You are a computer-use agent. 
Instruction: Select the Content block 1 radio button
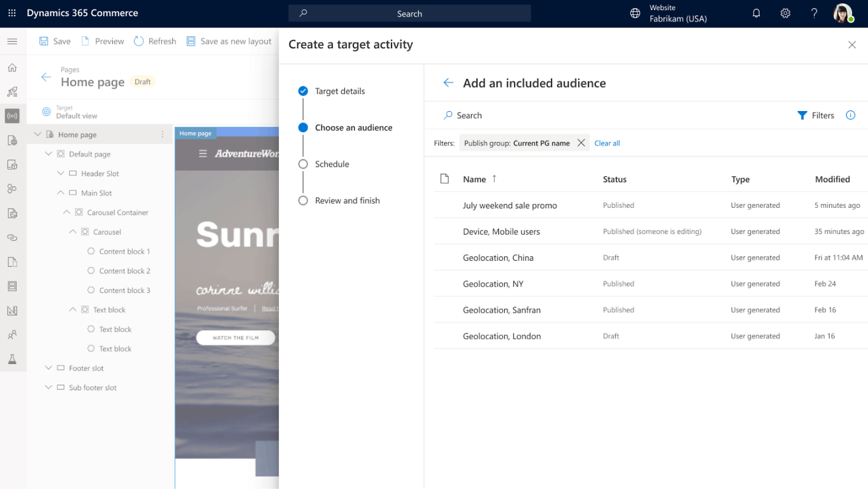91,251
